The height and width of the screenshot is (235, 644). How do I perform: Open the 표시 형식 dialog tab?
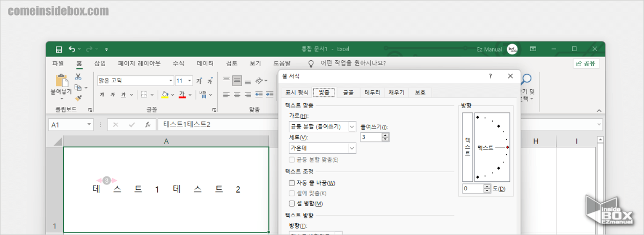point(297,92)
